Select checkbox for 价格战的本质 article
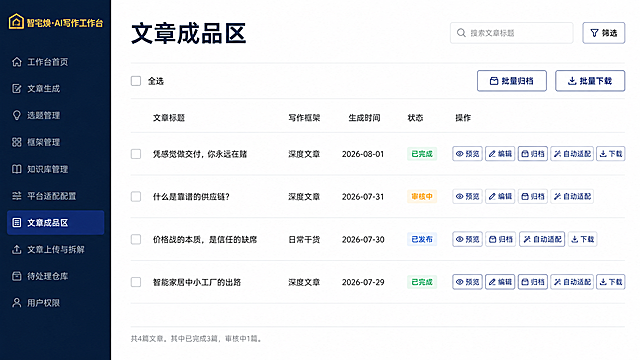640x360 pixels. click(x=136, y=239)
